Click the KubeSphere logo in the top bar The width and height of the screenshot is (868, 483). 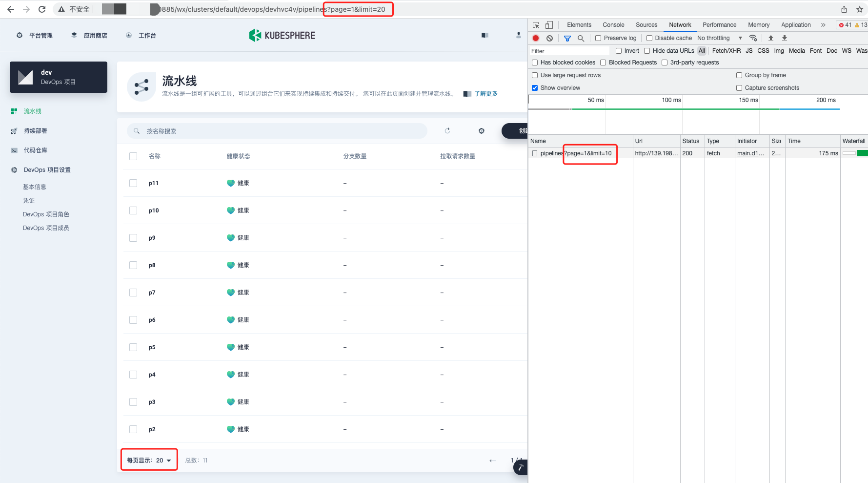[282, 35]
